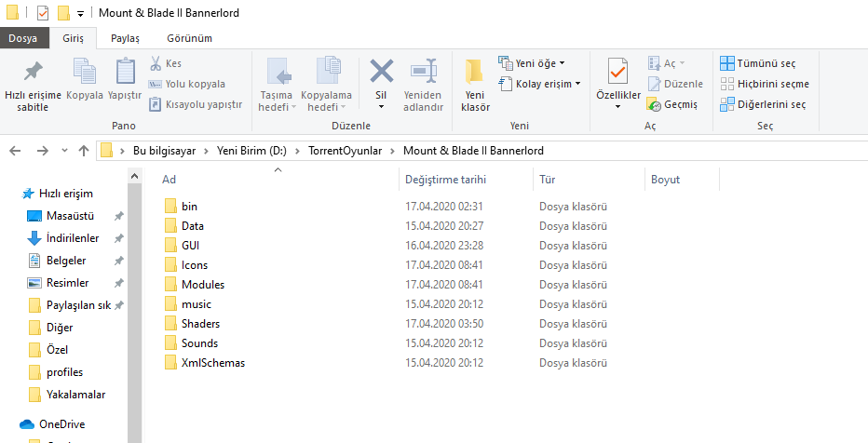The width and height of the screenshot is (868, 443).
Task: Create folder with Yeni klasör
Action: (x=475, y=86)
